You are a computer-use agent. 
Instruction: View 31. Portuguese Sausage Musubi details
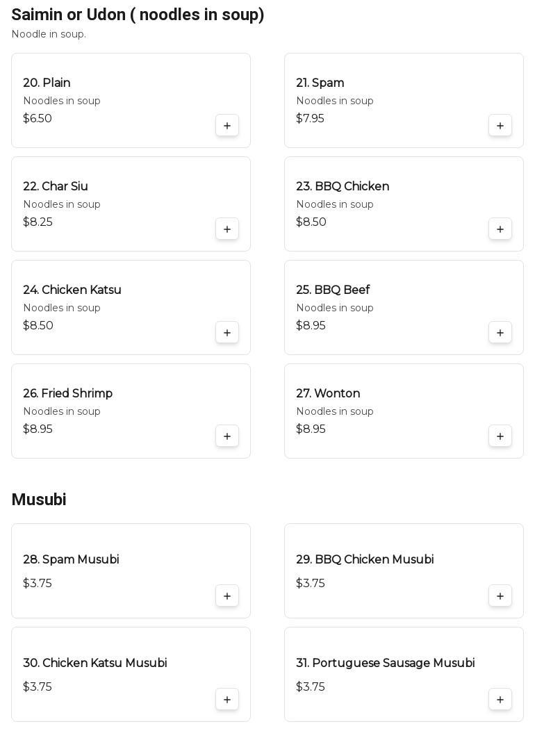(385, 663)
